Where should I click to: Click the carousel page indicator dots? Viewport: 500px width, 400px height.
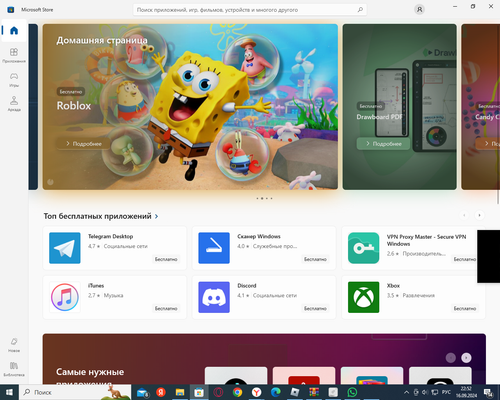point(264,198)
